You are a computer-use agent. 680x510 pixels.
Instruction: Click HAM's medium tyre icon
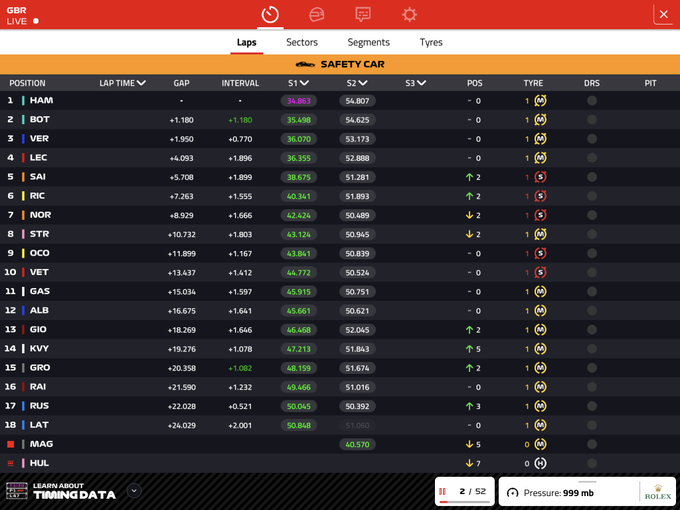coord(540,101)
